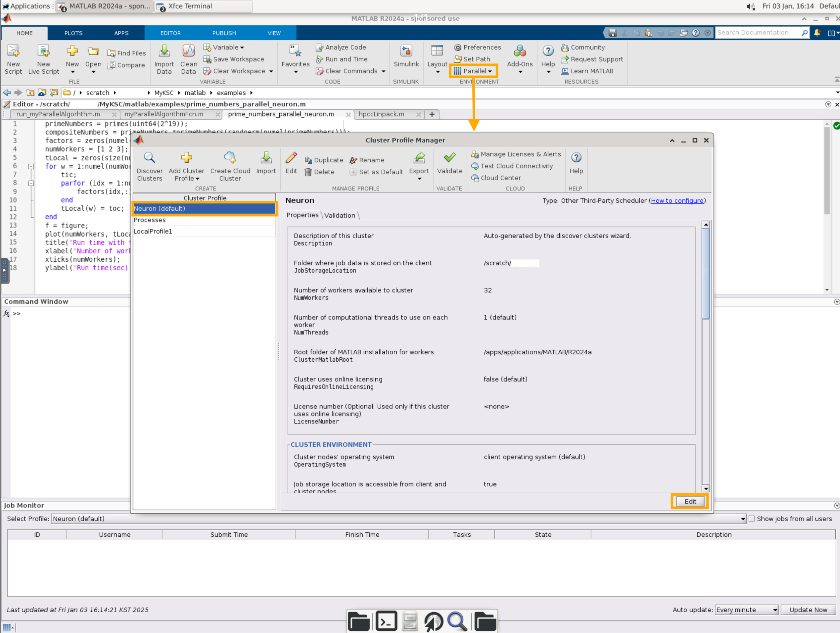Viewport: 840px width, 633px height.
Task: Collapse the for loop fold on line 6
Action: click(x=31, y=166)
